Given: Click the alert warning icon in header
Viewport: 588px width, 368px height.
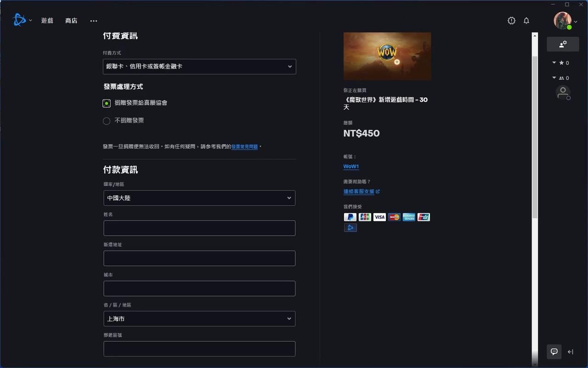Looking at the screenshot, I should (x=511, y=21).
